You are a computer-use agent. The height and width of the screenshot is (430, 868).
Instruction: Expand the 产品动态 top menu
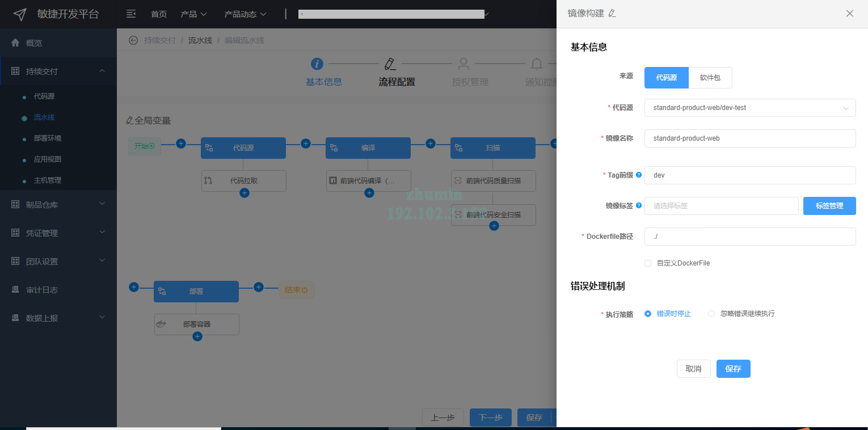point(246,14)
